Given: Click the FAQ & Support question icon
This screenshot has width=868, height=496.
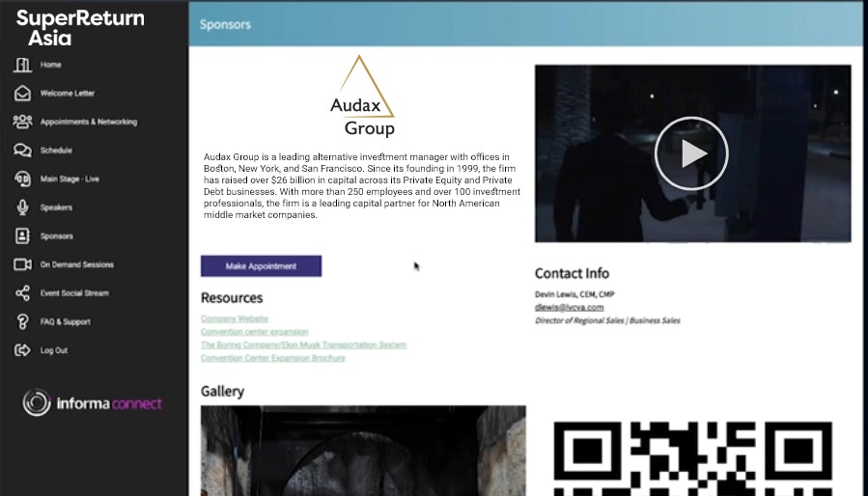Looking at the screenshot, I should 22,321.
